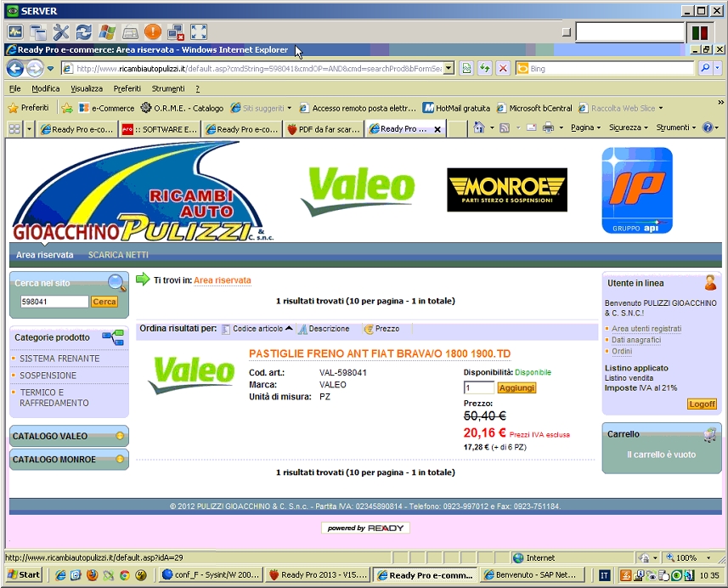Viewport: 728px width, 588px height.
Task: Open the SCARICA NETTI link
Action: (x=118, y=255)
